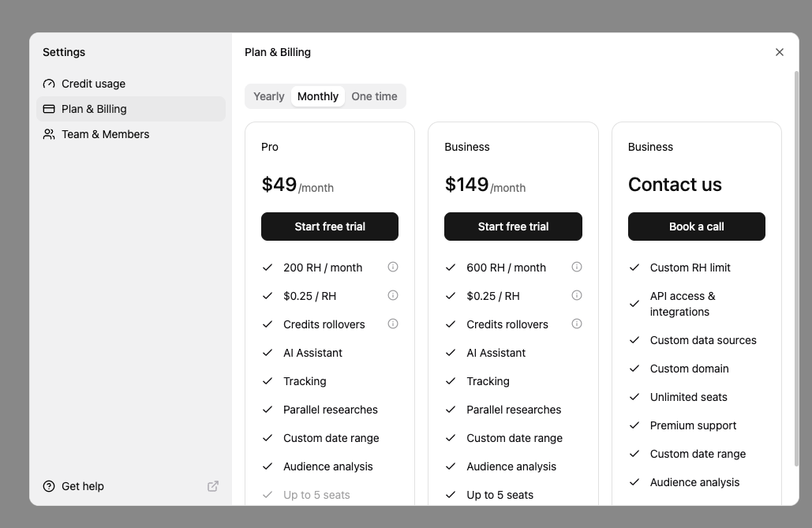Click the Credit usage gauge icon
The width and height of the screenshot is (812, 528).
click(49, 84)
